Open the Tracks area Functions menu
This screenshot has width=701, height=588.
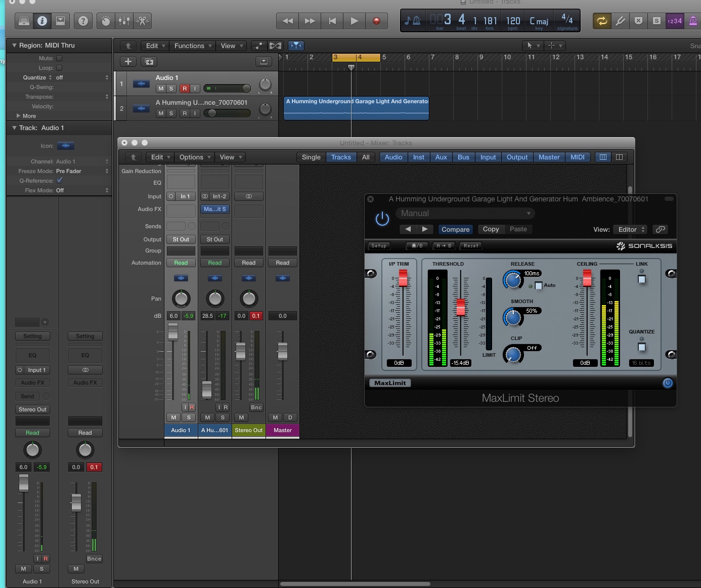192,46
